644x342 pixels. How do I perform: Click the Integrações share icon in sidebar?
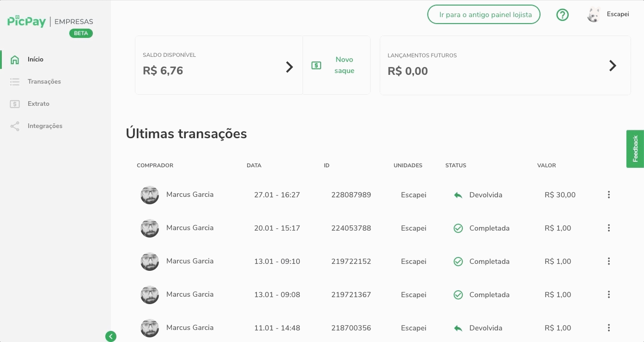pos(15,126)
